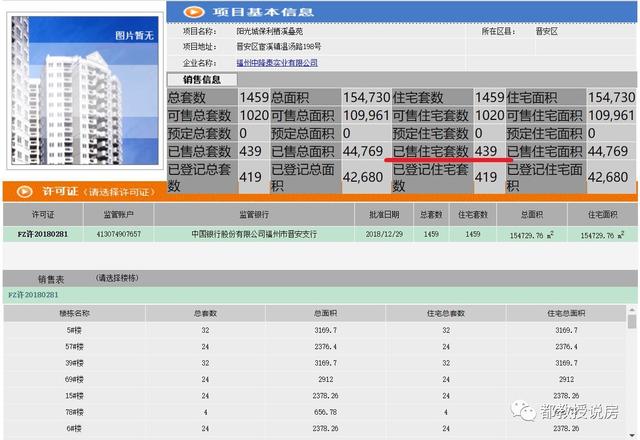Click total area 2376.4 in 57#楼 row
640x440 pixels.
click(x=326, y=347)
